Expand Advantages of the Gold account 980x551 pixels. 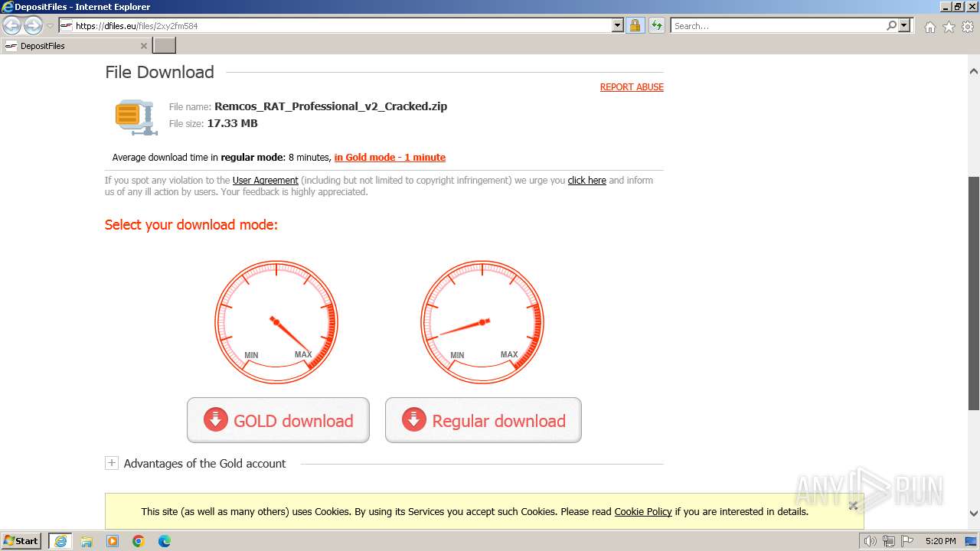pyautogui.click(x=112, y=463)
